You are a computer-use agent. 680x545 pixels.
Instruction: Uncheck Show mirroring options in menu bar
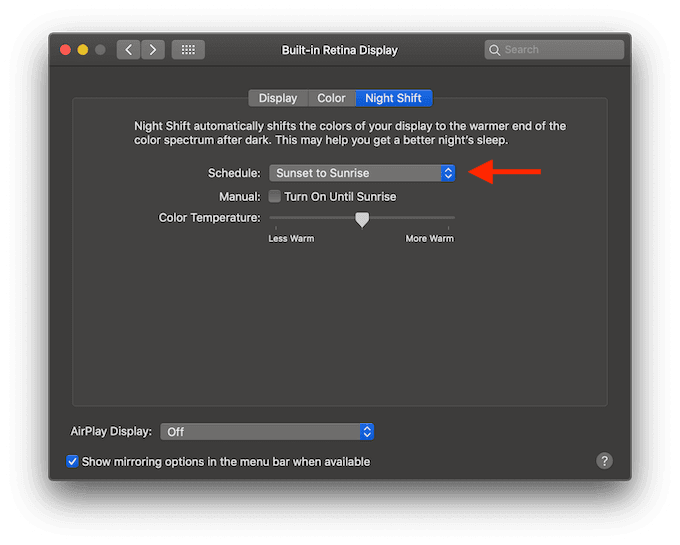[x=72, y=461]
